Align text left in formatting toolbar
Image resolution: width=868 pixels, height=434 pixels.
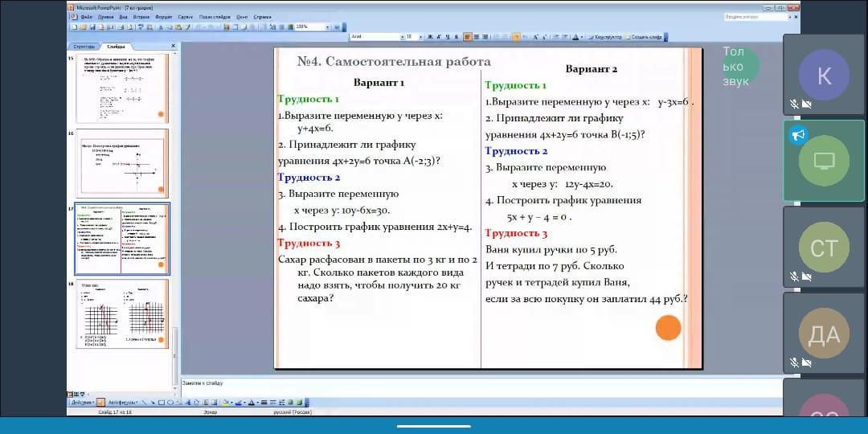(468, 37)
